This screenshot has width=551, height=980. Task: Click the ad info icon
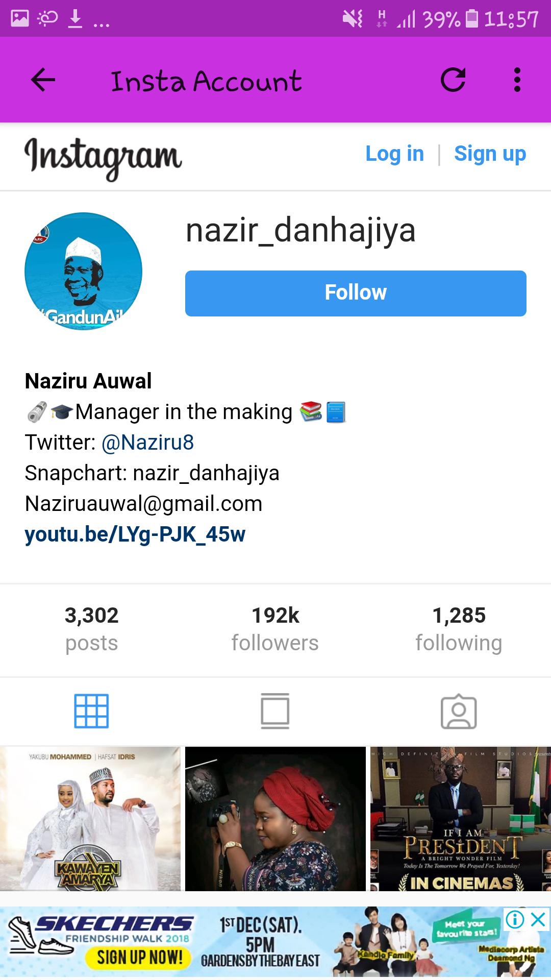pos(515,919)
